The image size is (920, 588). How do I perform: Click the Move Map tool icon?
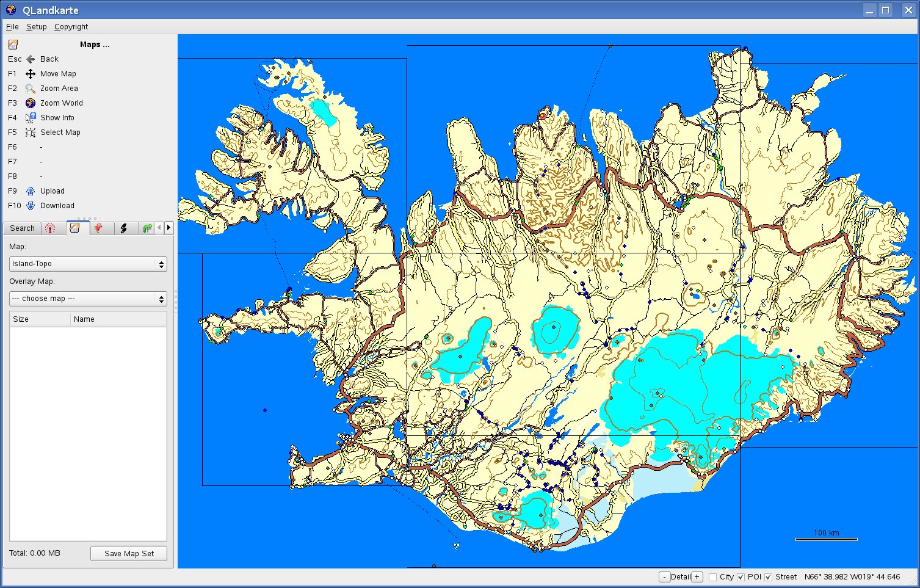point(31,74)
